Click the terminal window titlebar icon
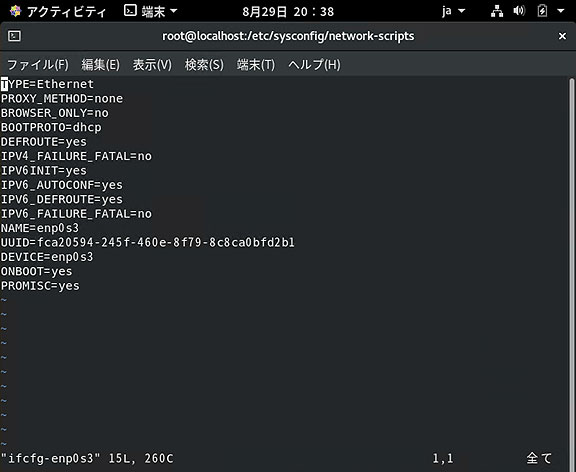Viewport: 576px width, 472px height. tap(14, 36)
